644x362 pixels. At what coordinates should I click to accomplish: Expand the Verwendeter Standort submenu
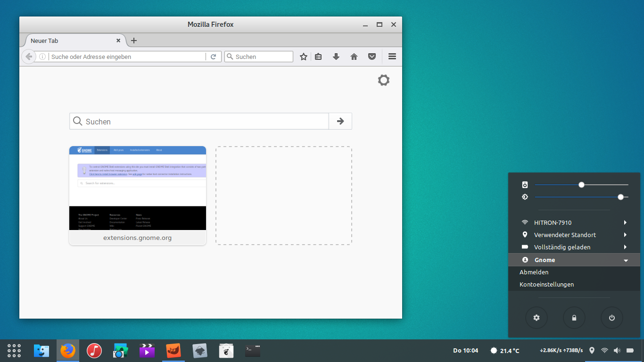[x=574, y=235]
